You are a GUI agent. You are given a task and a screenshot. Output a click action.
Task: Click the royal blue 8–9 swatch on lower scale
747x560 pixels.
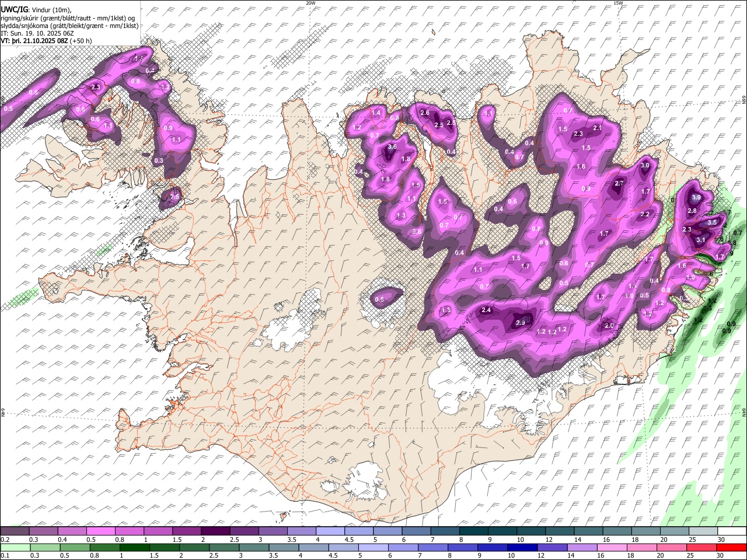[x=463, y=547]
